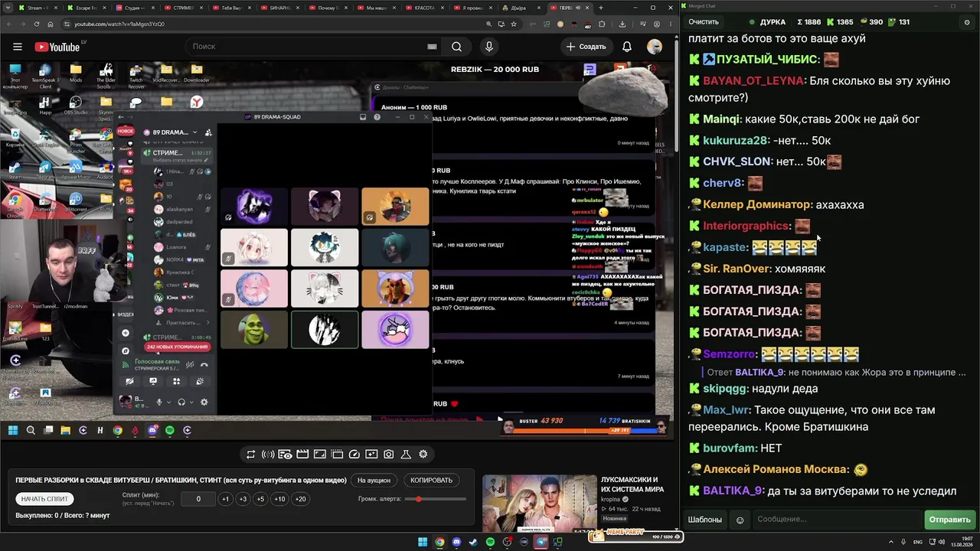Expand Discord headphone output options arrow
980x551 pixels.
[191, 402]
